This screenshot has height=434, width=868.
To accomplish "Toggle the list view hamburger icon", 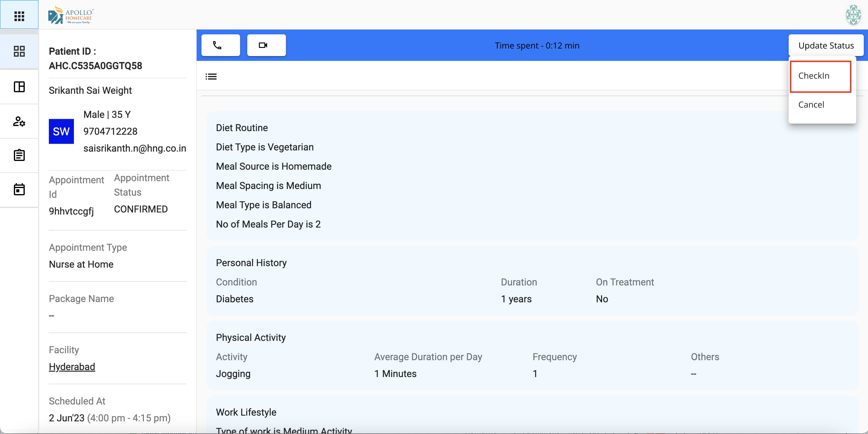I will coord(211,77).
